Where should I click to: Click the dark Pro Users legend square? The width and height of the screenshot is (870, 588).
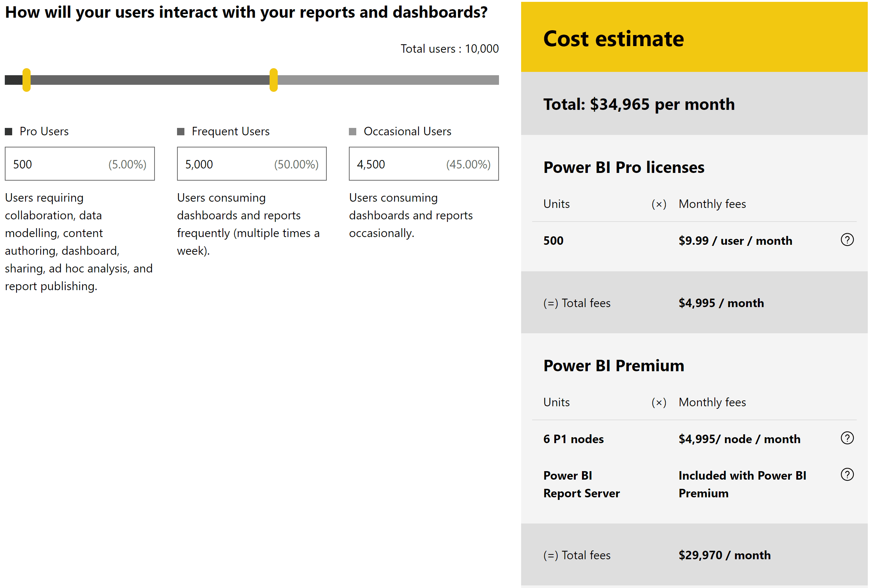click(x=8, y=131)
